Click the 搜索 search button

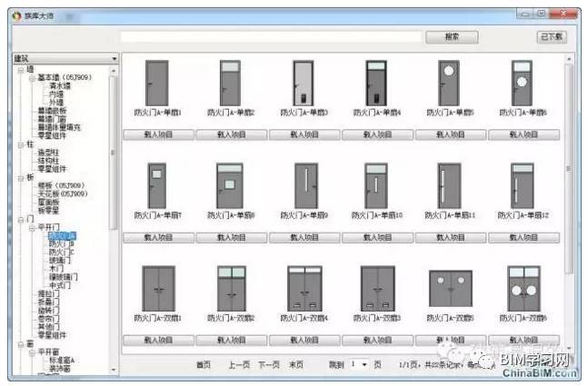pos(452,37)
